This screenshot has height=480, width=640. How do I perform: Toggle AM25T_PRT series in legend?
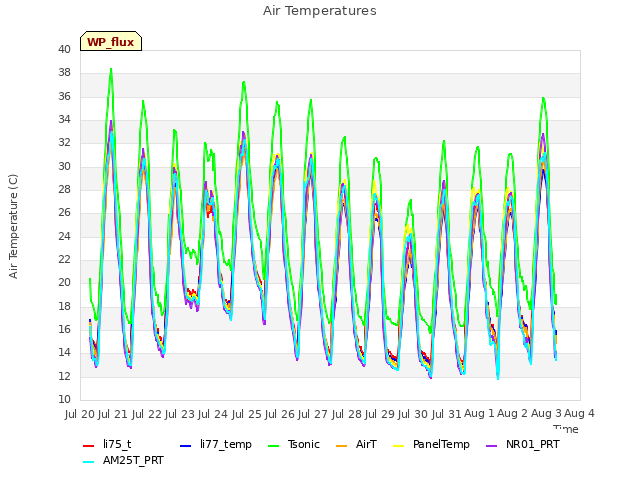[x=123, y=460]
